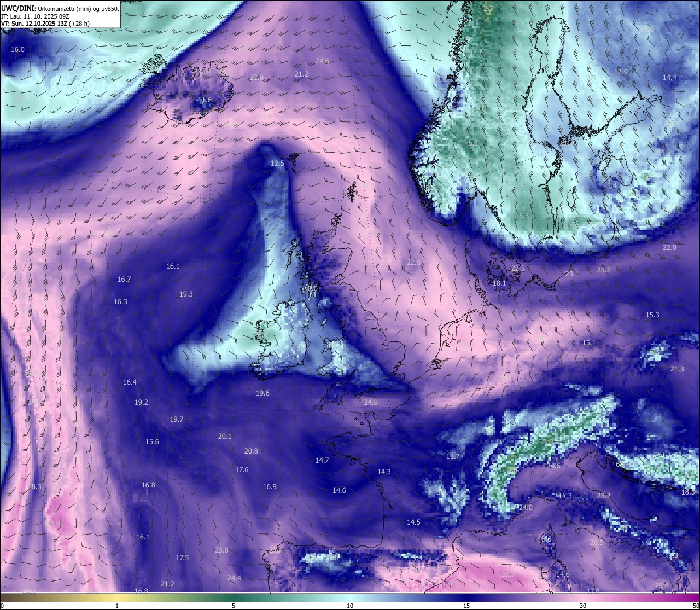Click the 18.1 value south of Denmark
Viewport: 700px width, 610px height.
pyautogui.click(x=499, y=283)
